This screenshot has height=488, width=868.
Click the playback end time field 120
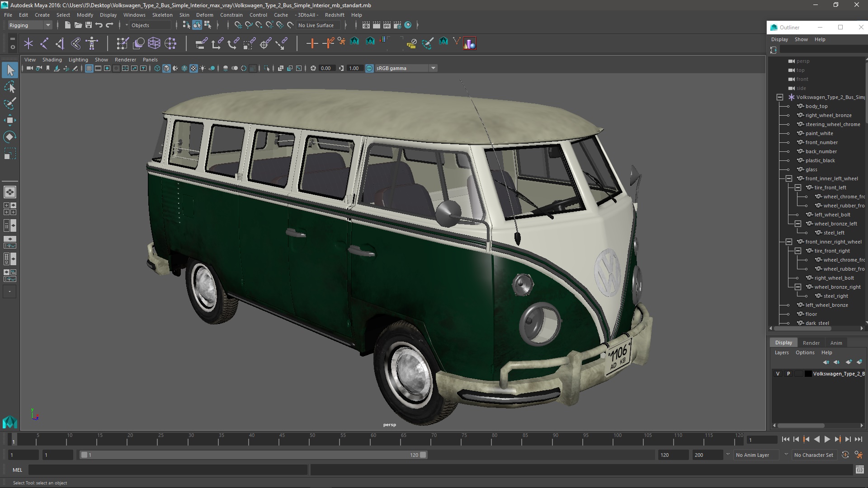coord(673,455)
